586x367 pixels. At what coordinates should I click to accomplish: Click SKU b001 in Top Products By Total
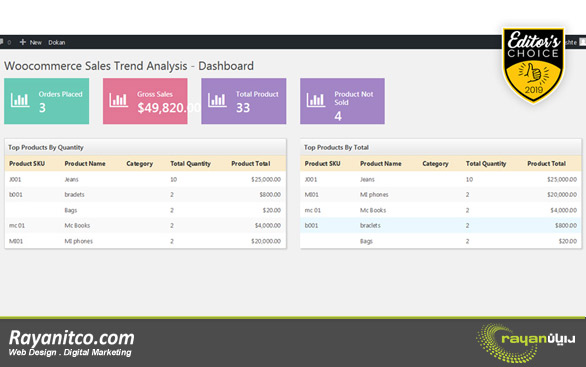tap(311, 226)
